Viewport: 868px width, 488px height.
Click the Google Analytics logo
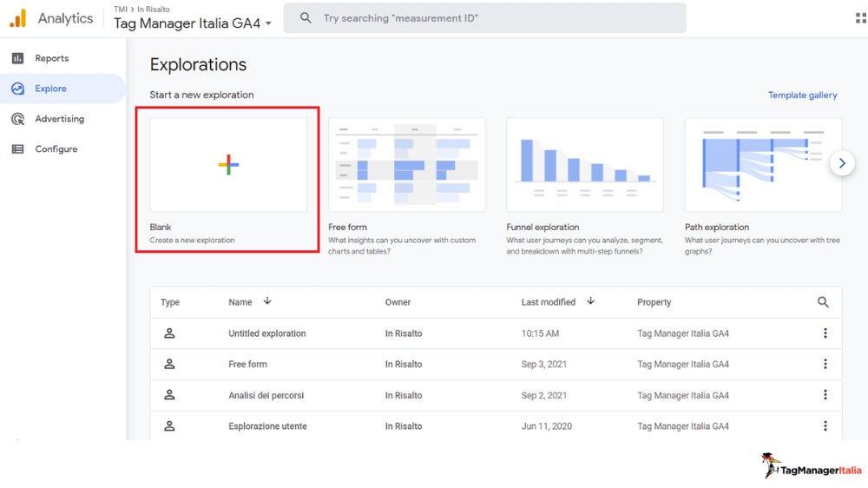[17, 18]
